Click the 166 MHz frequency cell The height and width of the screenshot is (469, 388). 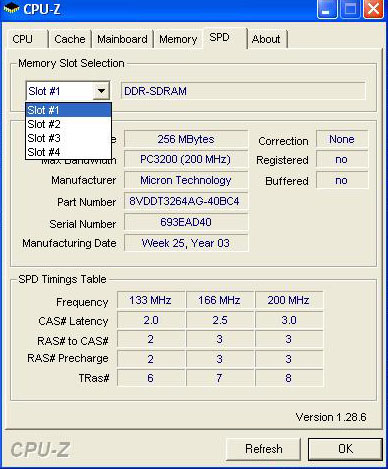click(219, 300)
